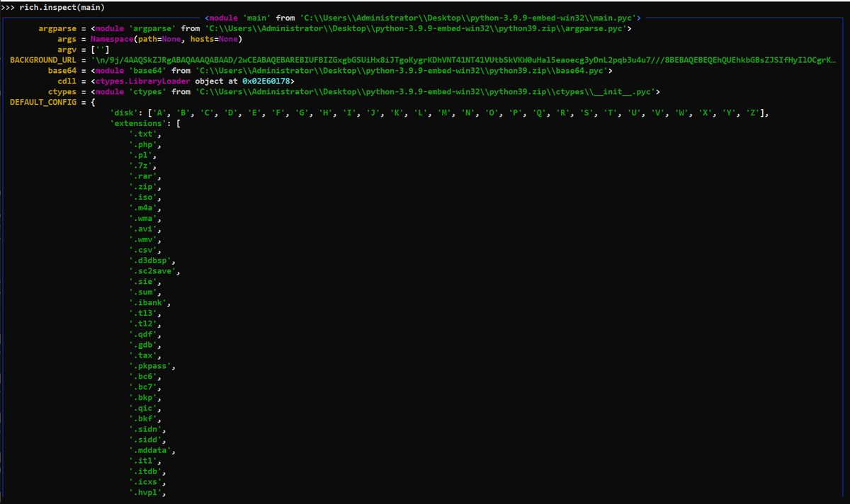The height and width of the screenshot is (504, 850).
Task: Click the '.itdb' extension entry
Action: pos(147,472)
